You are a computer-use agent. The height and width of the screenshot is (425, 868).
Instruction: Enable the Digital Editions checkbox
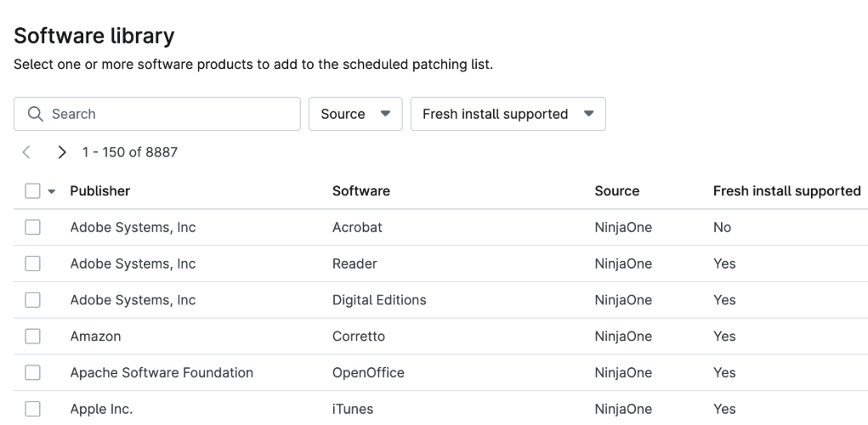click(x=32, y=300)
